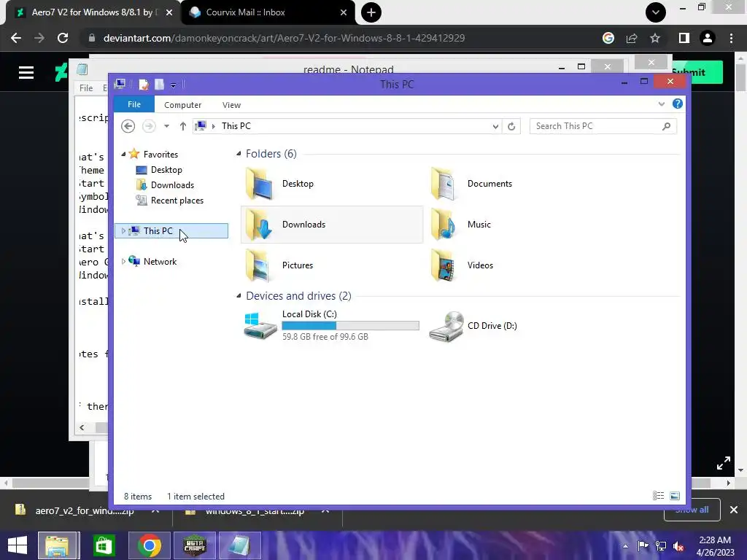Image resolution: width=747 pixels, height=560 pixels.
Task: Select Desktop under Favorites
Action: click(x=166, y=170)
